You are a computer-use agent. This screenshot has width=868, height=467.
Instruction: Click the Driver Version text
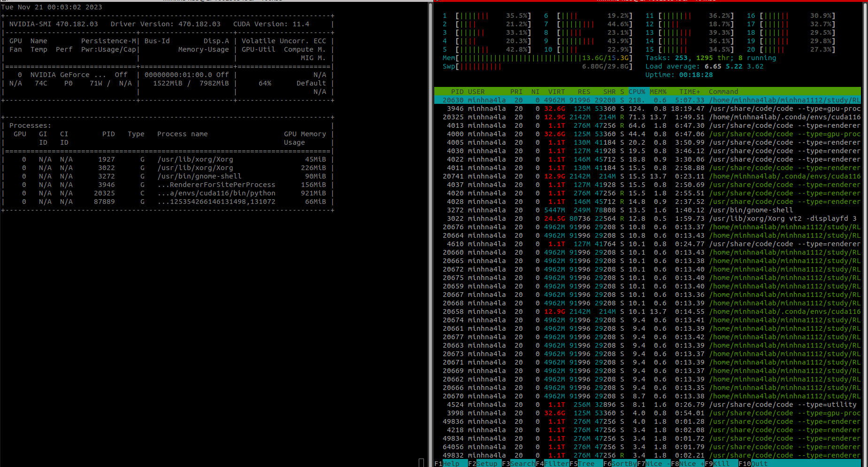click(166, 24)
